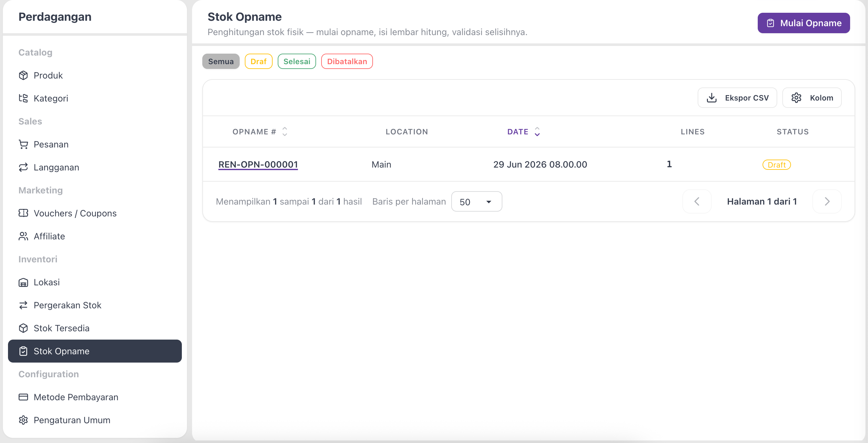Open Langganan repeat-arrows icon
Viewport: 868px width, 443px height.
click(x=23, y=167)
